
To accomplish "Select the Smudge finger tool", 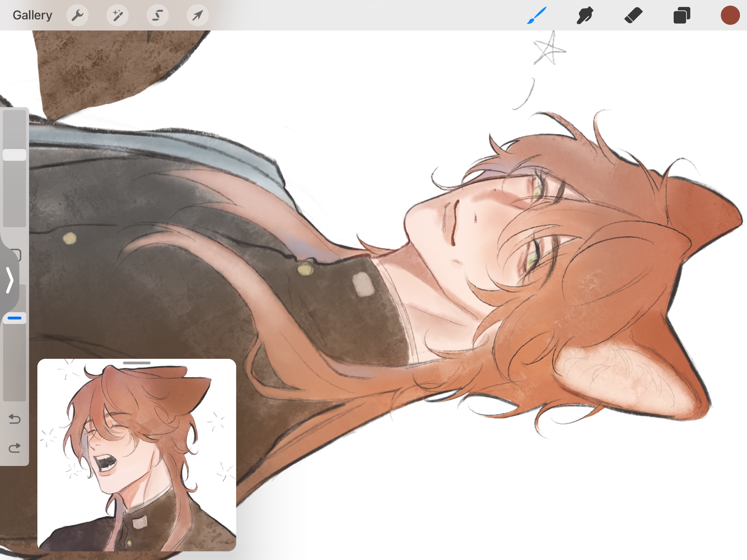I will 585,15.
